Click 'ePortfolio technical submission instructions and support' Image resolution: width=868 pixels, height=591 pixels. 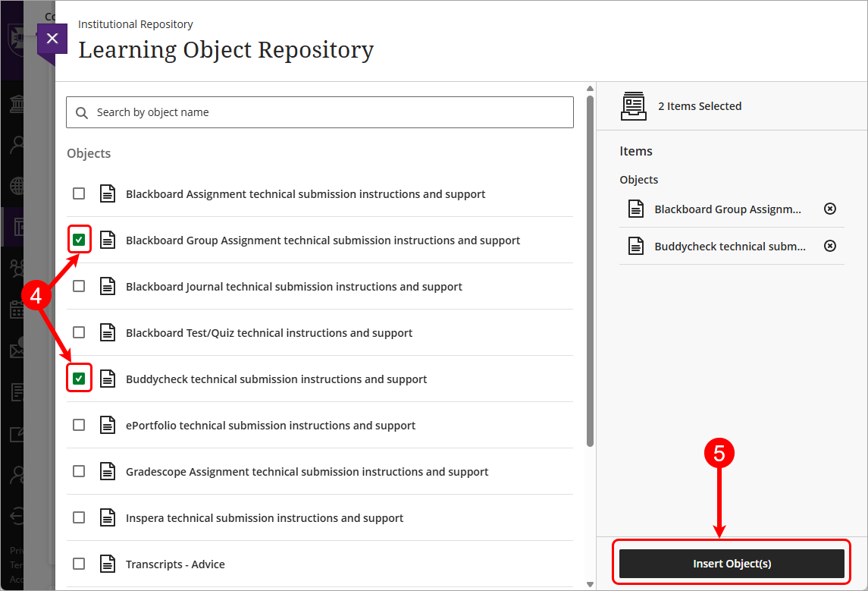pos(271,426)
